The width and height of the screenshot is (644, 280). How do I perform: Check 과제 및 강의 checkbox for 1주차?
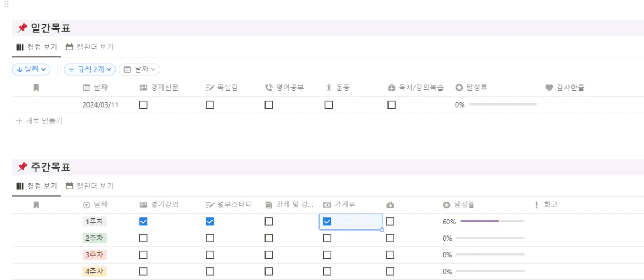(x=269, y=222)
